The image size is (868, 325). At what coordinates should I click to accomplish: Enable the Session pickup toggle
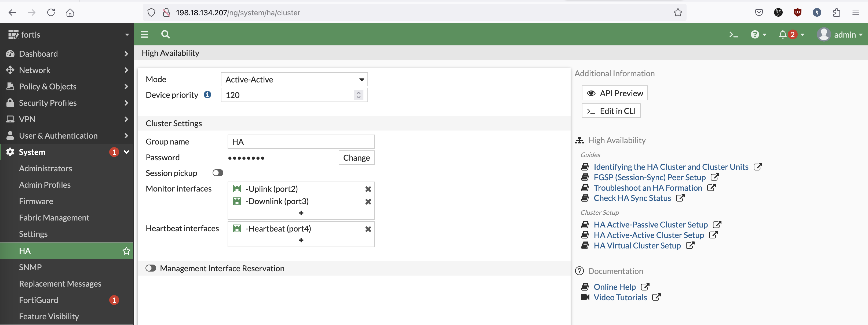218,173
